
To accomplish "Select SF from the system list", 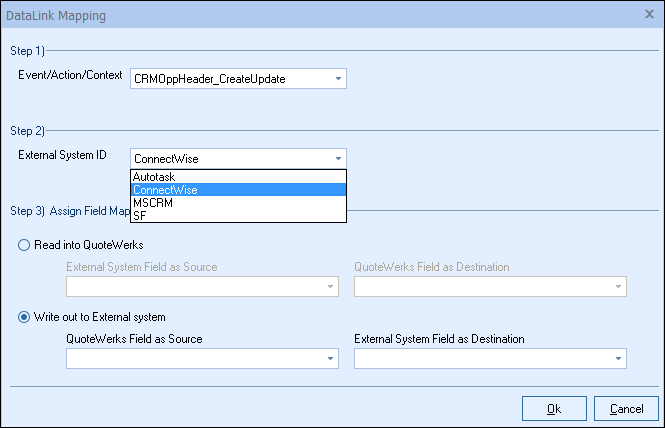I will pyautogui.click(x=140, y=215).
